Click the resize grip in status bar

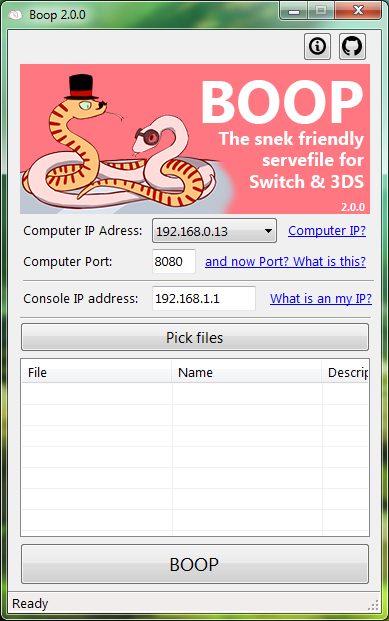[373, 605]
